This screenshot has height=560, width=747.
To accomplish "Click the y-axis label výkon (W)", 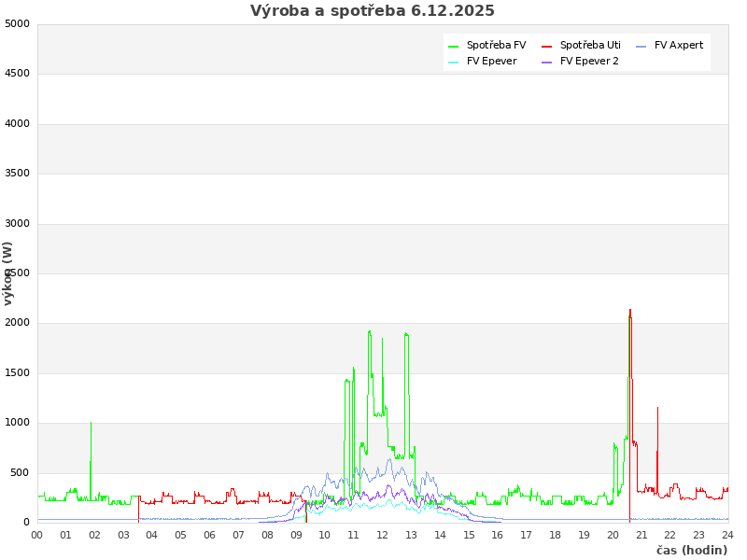I will [x=8, y=273].
